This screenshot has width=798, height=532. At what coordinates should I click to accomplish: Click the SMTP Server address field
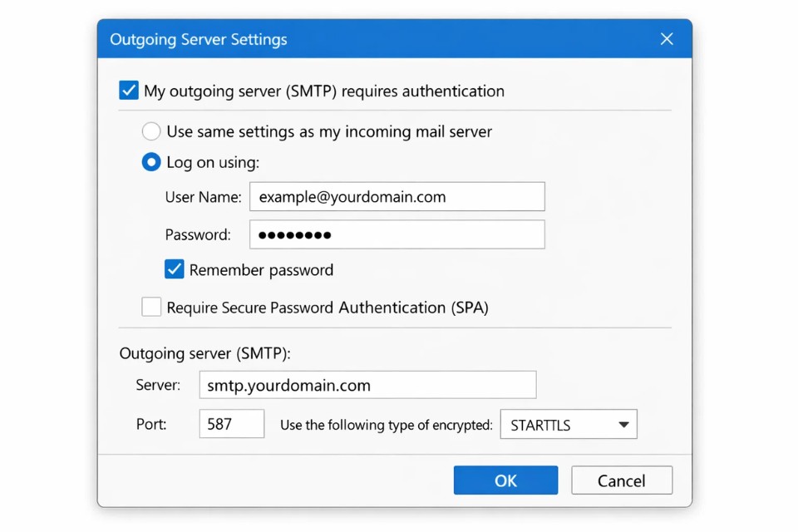click(x=367, y=385)
